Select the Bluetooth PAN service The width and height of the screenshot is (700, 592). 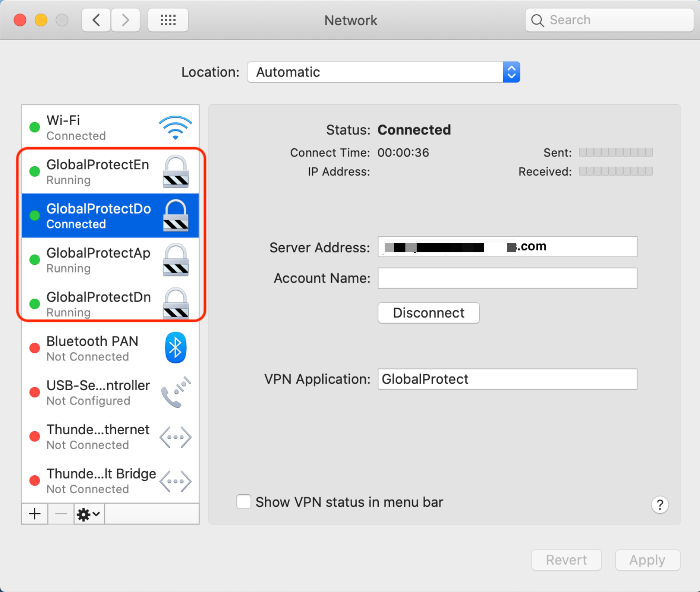point(110,348)
